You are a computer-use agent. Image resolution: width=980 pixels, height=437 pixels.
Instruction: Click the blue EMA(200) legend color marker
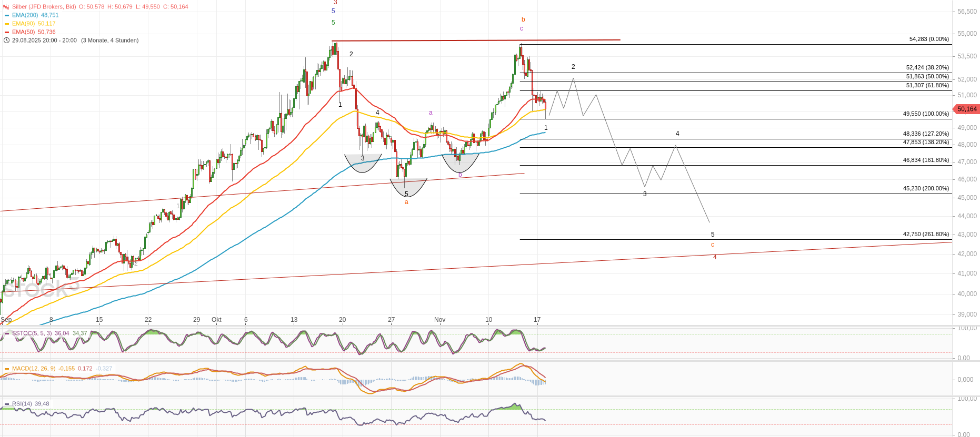[7, 15]
